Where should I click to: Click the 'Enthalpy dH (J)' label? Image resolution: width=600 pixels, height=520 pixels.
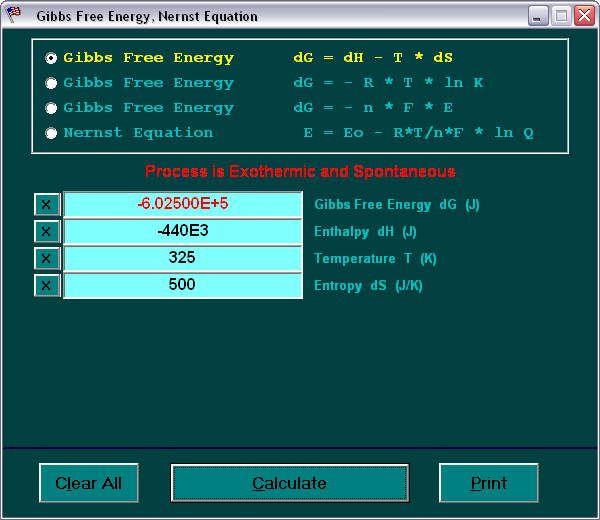pyautogui.click(x=365, y=231)
